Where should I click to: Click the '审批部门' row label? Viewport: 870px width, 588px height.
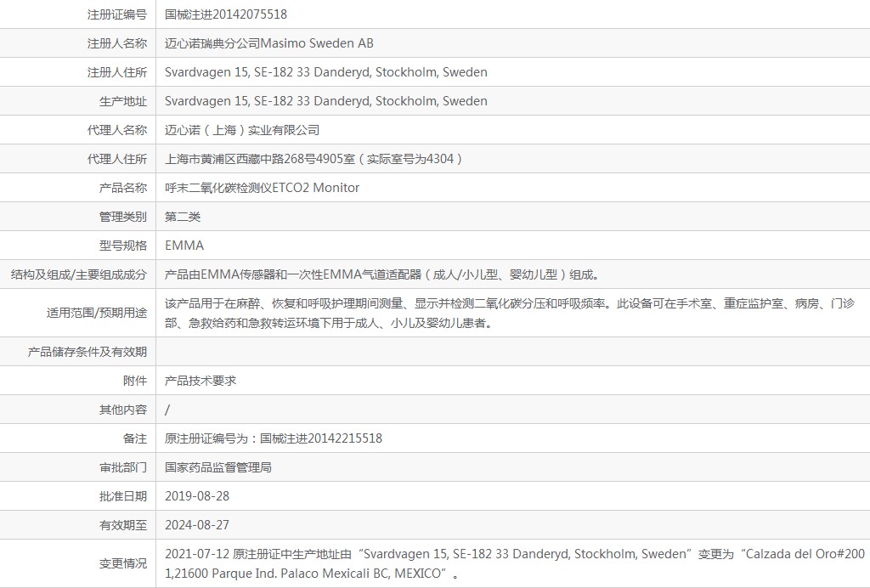coord(123,467)
